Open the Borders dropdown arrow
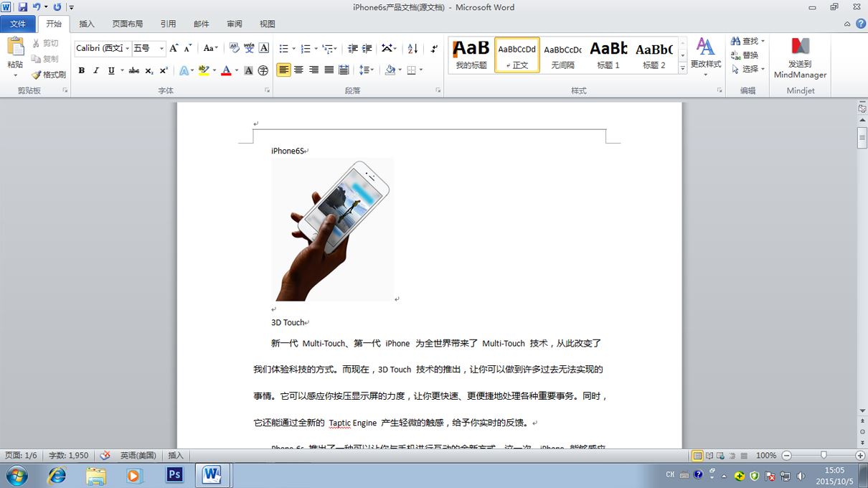868x488 pixels. 421,70
